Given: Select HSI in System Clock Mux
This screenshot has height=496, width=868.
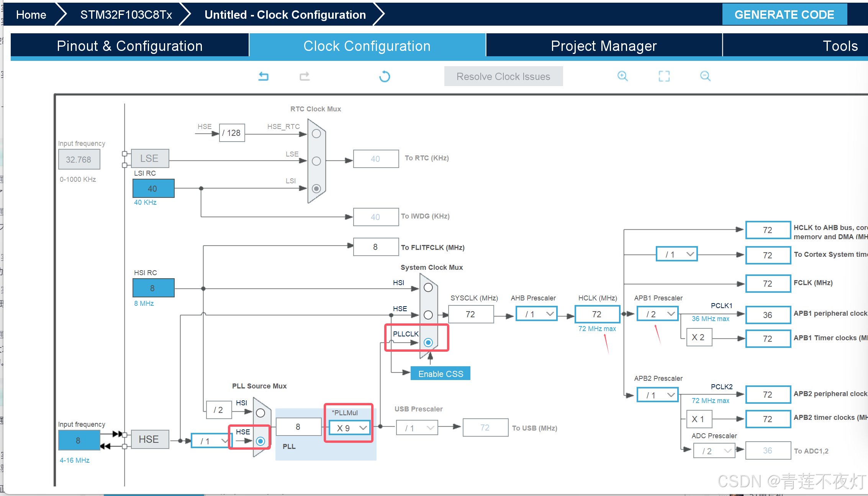Looking at the screenshot, I should pyautogui.click(x=428, y=287).
